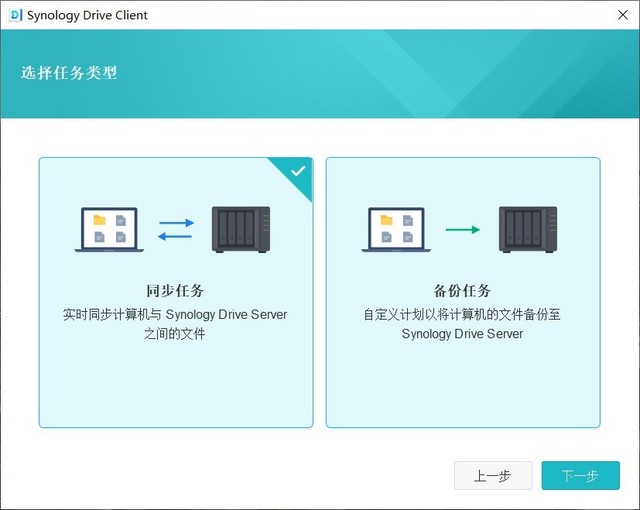Click the NAS server icon in backup task card
The height and width of the screenshot is (510, 640).
[x=528, y=230]
